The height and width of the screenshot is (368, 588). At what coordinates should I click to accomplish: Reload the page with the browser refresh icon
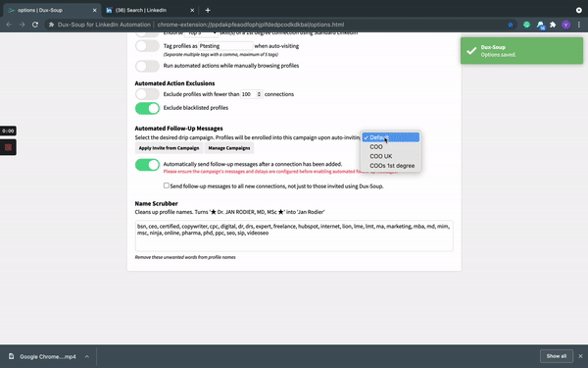tap(35, 25)
